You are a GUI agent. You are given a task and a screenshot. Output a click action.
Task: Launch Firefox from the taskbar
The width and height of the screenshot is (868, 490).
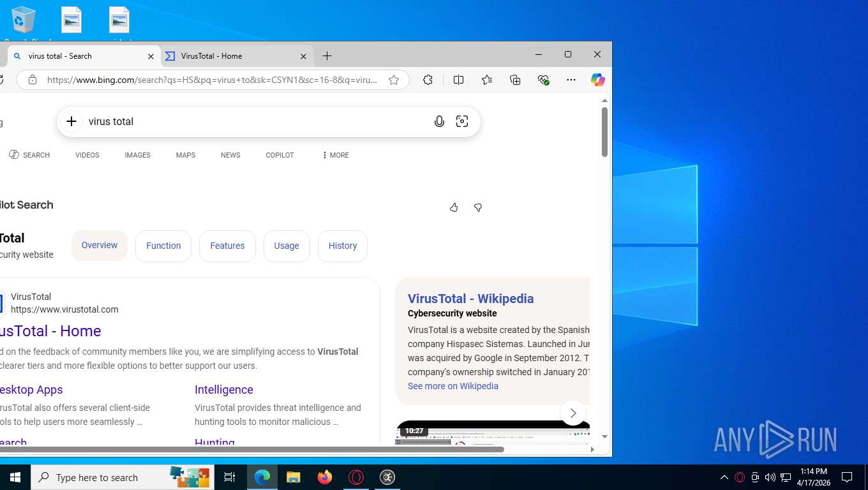click(325, 477)
